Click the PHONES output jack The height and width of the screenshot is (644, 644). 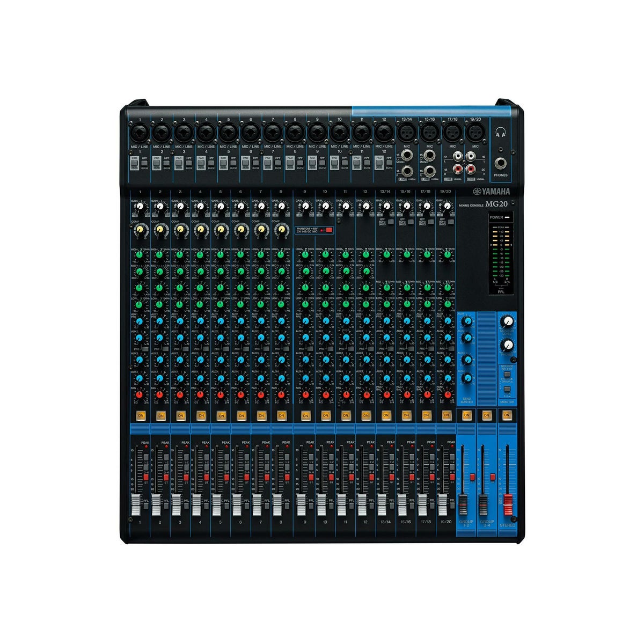(501, 162)
